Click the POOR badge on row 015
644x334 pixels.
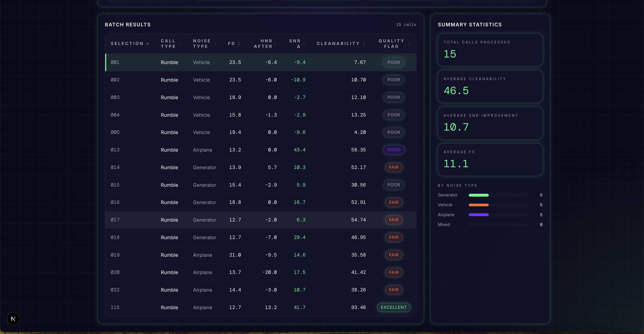point(393,185)
